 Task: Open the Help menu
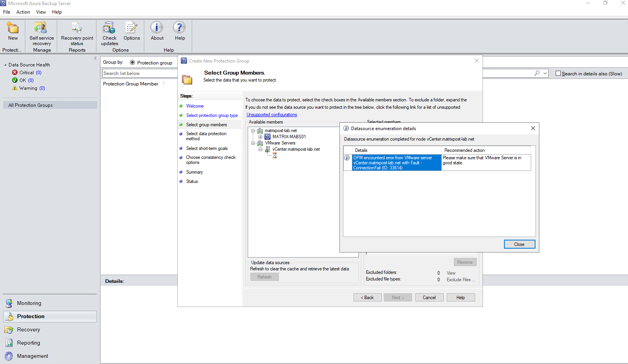pyautogui.click(x=57, y=12)
